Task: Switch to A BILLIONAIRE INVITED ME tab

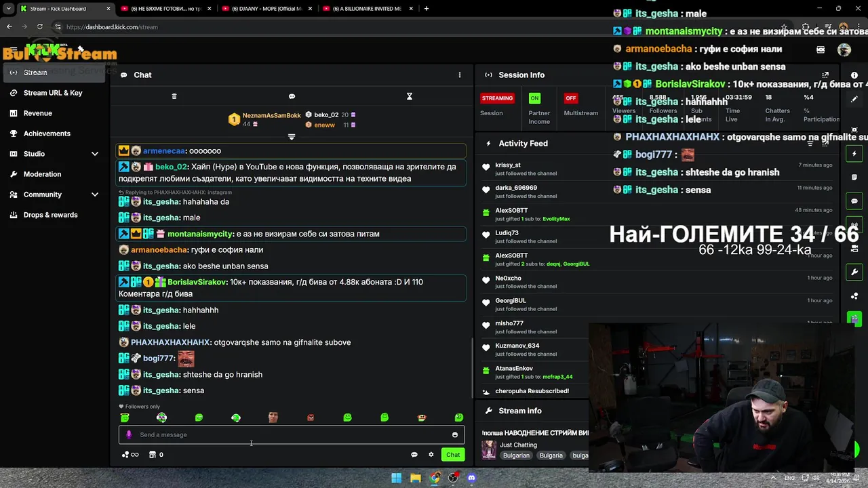Action: click(366, 9)
